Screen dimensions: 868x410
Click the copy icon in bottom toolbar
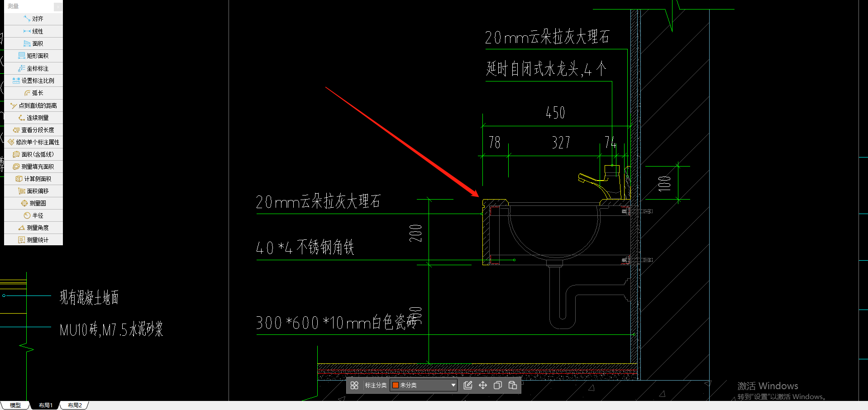pos(498,385)
